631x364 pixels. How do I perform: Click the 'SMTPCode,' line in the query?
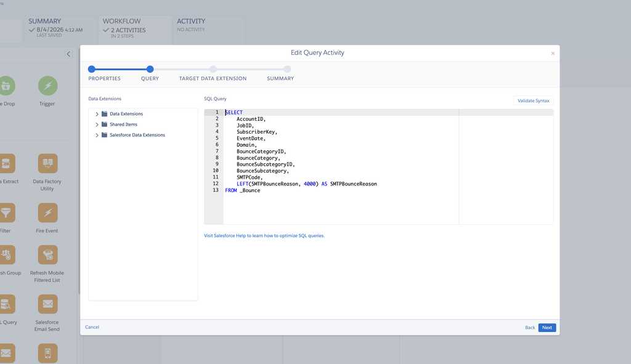pos(250,177)
